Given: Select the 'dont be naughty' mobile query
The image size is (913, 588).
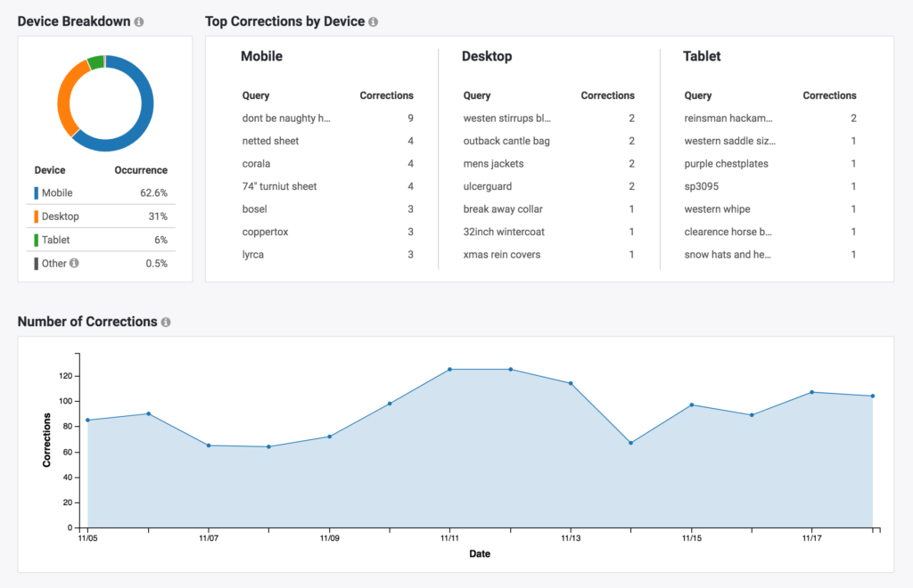Looking at the screenshot, I should [x=286, y=118].
